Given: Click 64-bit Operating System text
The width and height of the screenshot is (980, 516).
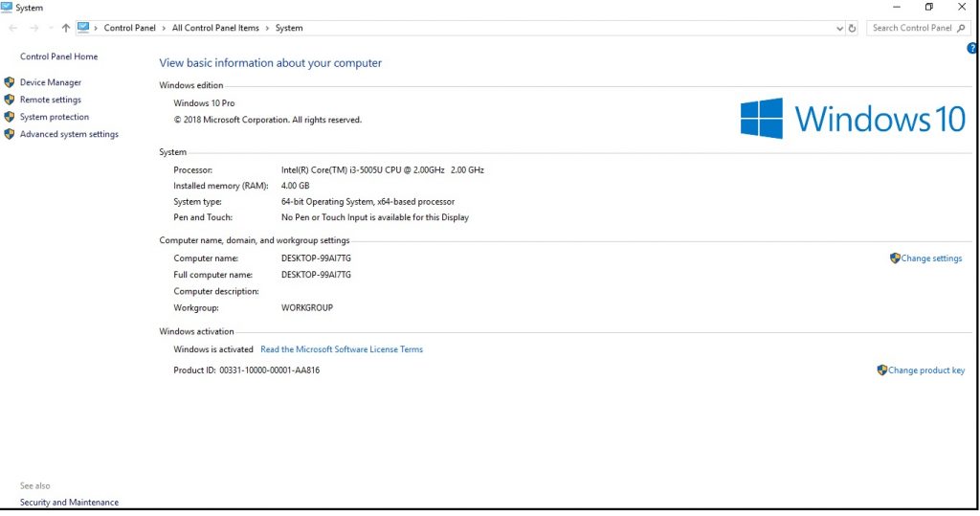Looking at the screenshot, I should pyautogui.click(x=367, y=202).
